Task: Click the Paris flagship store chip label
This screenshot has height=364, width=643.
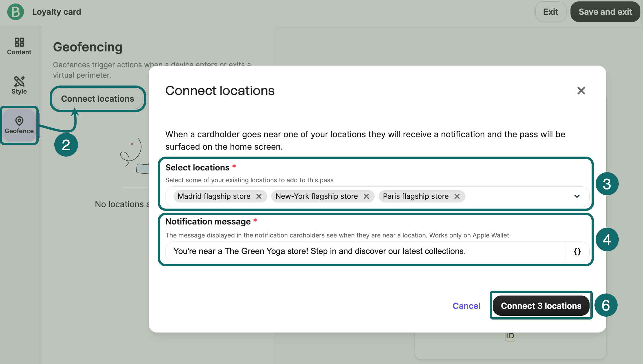Action: point(416,196)
